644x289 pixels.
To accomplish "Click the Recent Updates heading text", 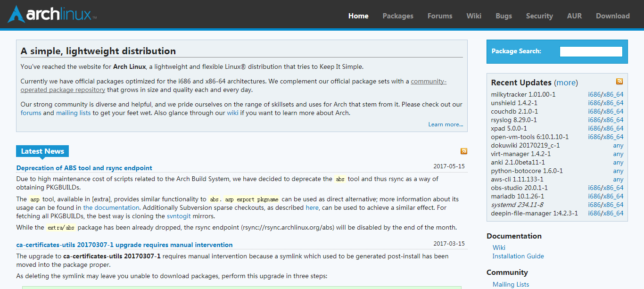I will pos(521,83).
